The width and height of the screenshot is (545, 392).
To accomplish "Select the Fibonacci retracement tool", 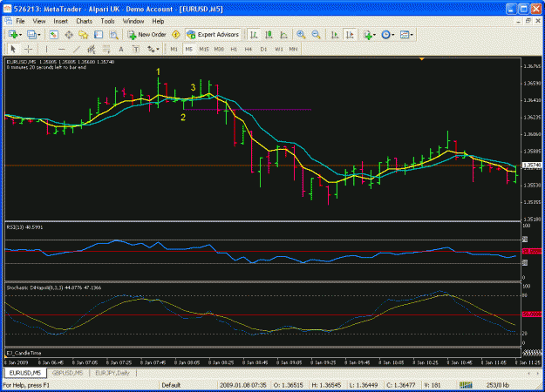I will pos(106,49).
